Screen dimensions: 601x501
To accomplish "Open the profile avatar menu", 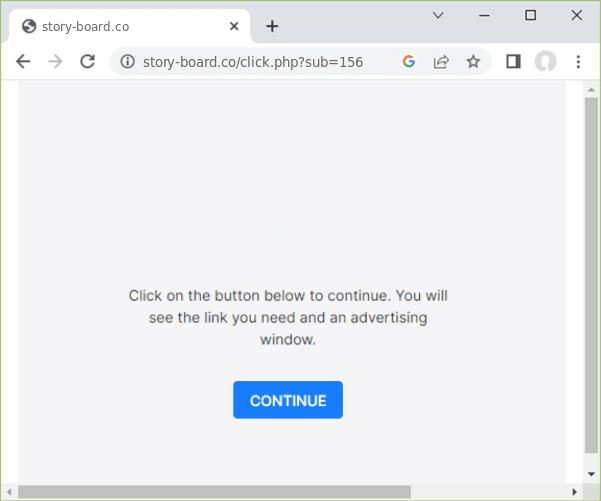I will [545, 62].
